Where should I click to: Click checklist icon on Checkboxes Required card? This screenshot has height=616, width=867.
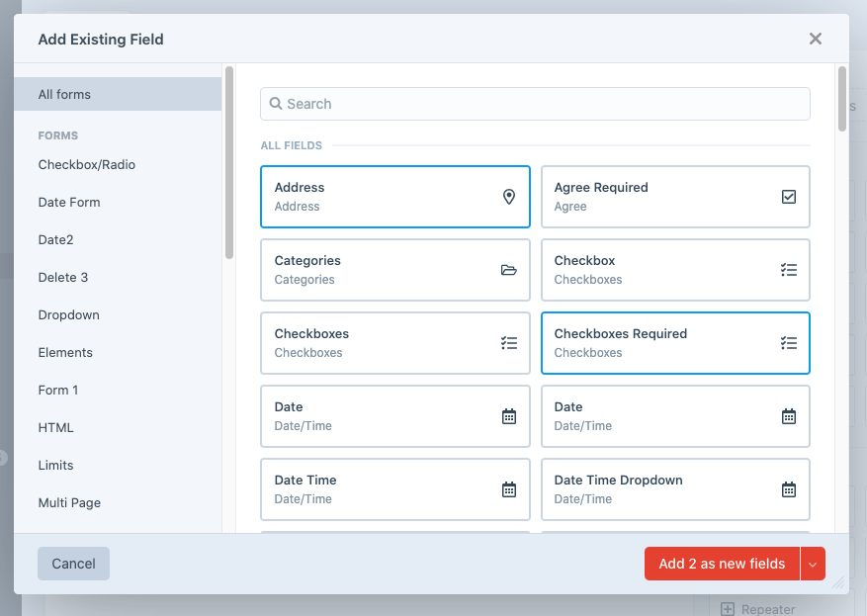789,343
